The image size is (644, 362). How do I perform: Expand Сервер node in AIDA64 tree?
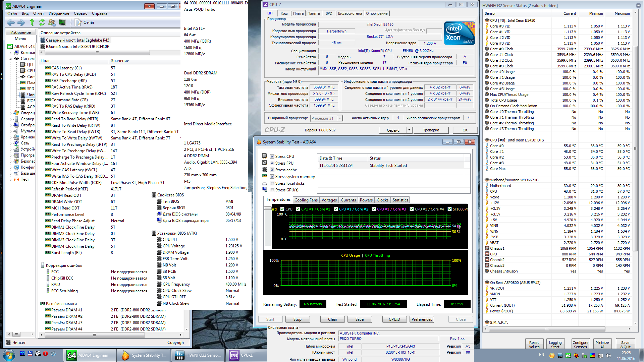coord(10,119)
